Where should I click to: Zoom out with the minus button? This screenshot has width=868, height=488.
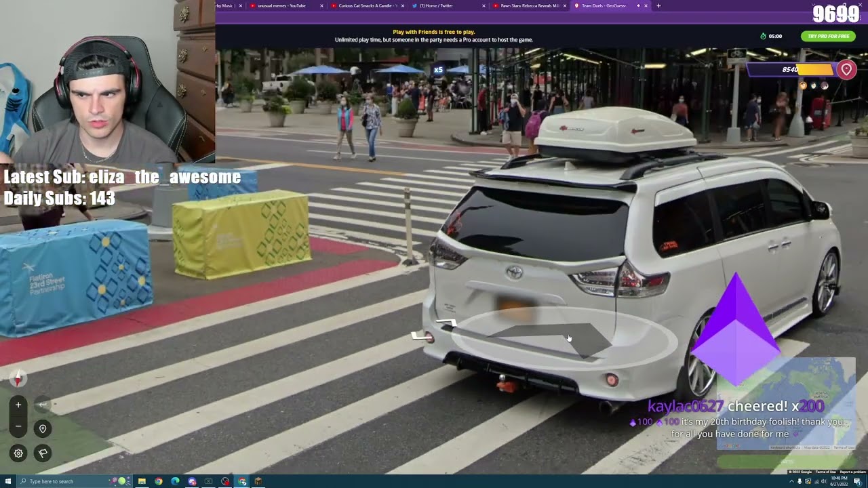[x=18, y=427]
